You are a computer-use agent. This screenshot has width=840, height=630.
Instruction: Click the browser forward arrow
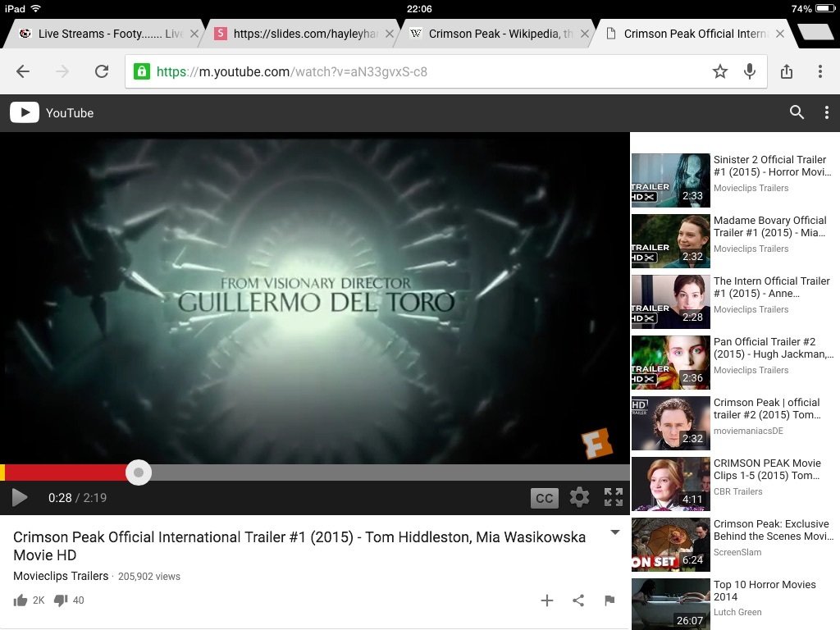62,71
